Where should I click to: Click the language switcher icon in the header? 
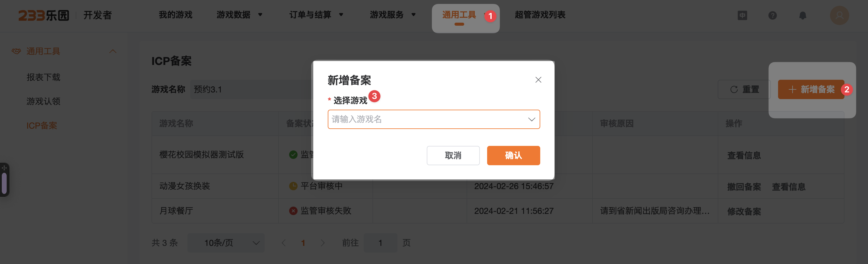742,15
